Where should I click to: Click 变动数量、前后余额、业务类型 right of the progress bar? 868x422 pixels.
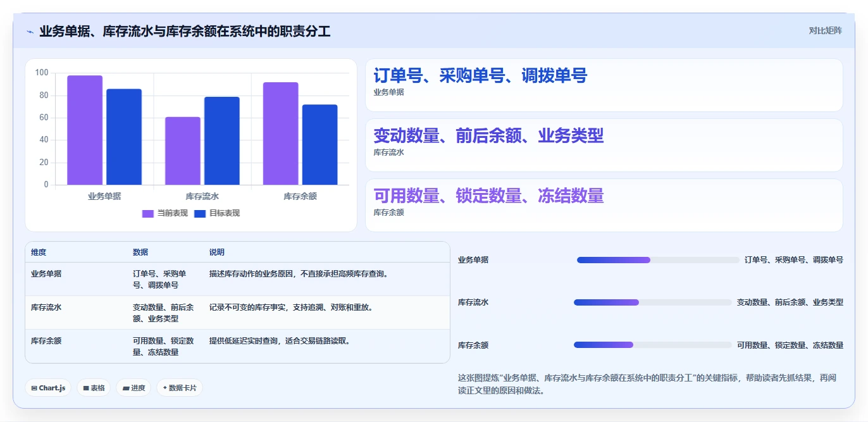click(790, 302)
